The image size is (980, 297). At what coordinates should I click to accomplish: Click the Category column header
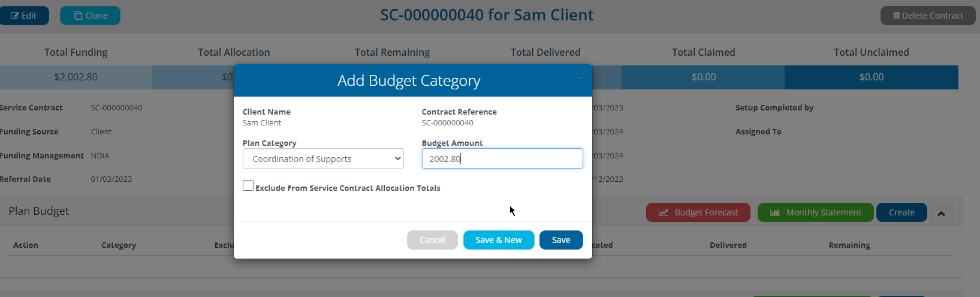(x=119, y=245)
